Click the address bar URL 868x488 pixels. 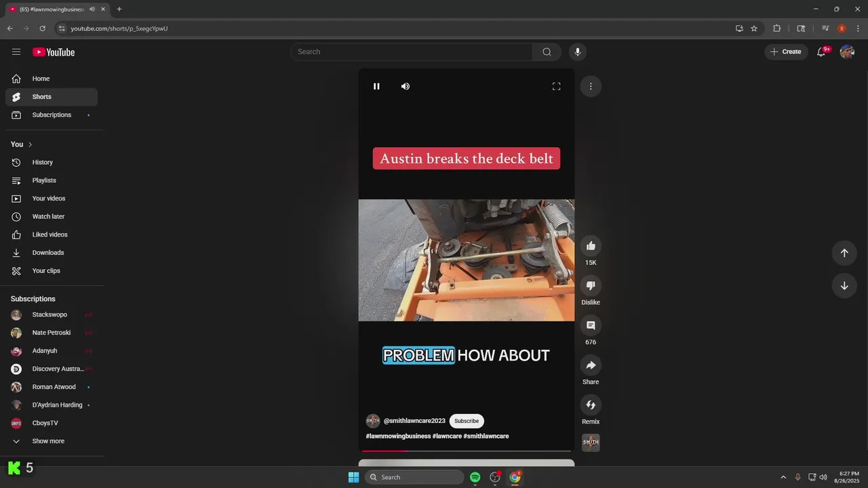[119, 28]
